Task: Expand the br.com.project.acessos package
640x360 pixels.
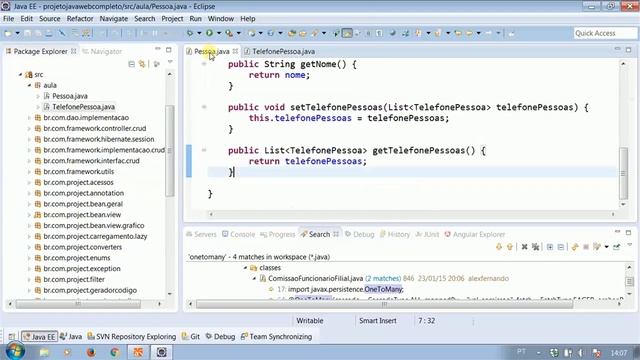Action: point(29,183)
